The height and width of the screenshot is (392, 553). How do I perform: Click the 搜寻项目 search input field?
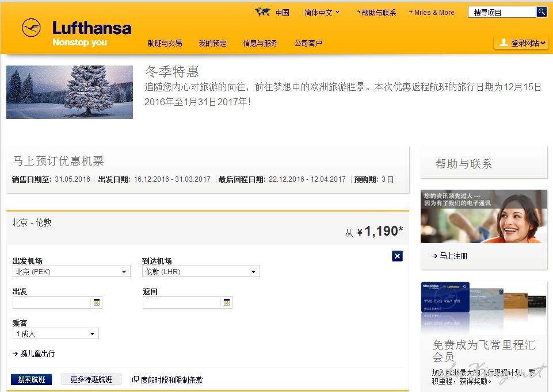(x=502, y=12)
